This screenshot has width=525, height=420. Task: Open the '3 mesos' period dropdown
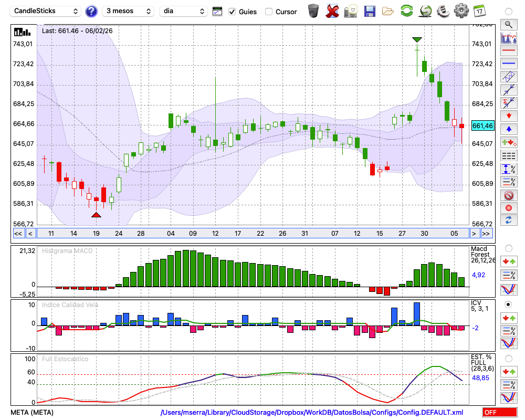pyautogui.click(x=128, y=11)
